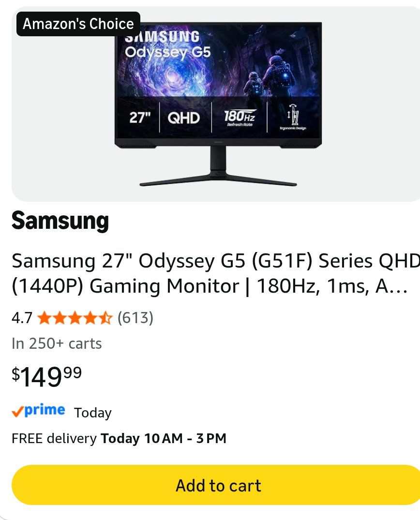Click the QHD label in product image
420x520 pixels.
pos(184,118)
